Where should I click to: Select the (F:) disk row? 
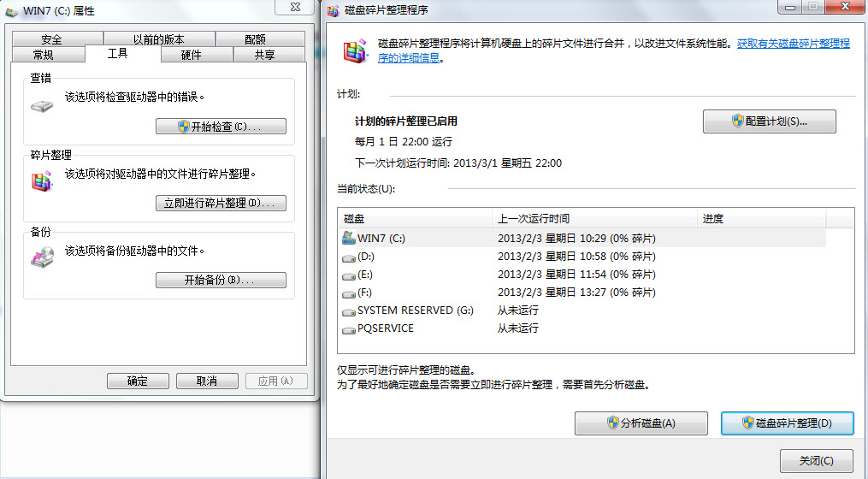click(x=582, y=293)
